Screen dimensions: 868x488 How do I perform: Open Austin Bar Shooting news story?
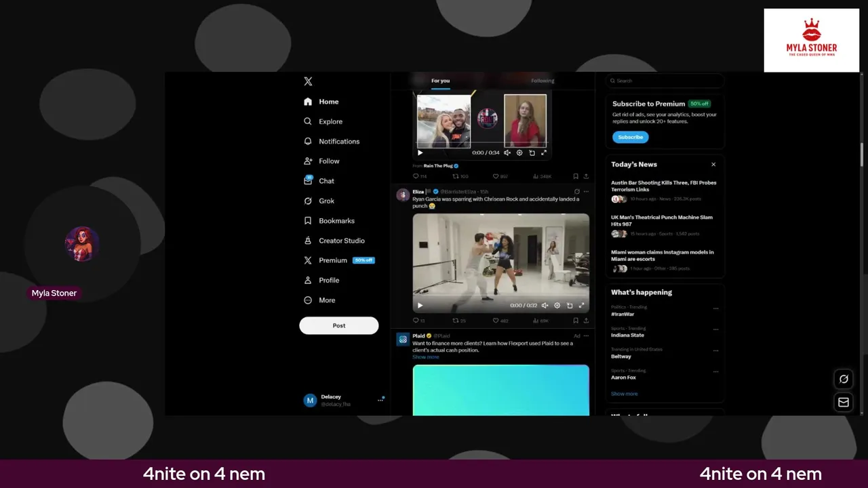point(664,190)
